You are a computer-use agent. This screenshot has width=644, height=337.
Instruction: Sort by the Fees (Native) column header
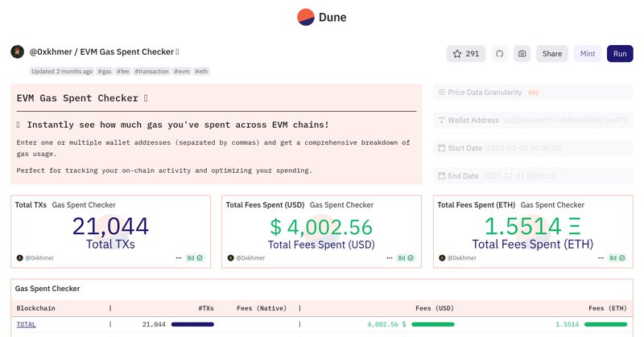pos(262,308)
